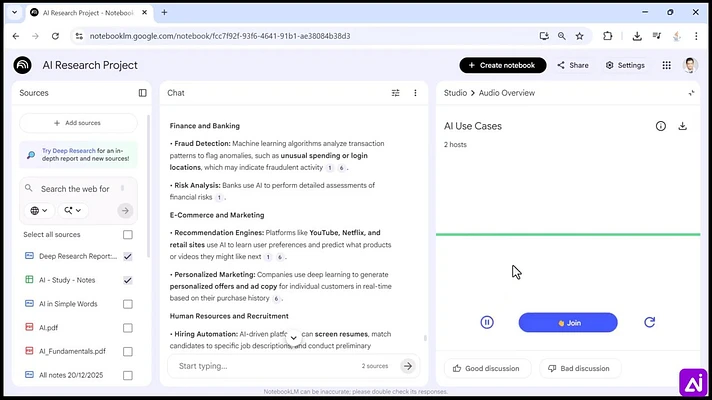Check the Select all sources box
712x400 pixels.
128,235
